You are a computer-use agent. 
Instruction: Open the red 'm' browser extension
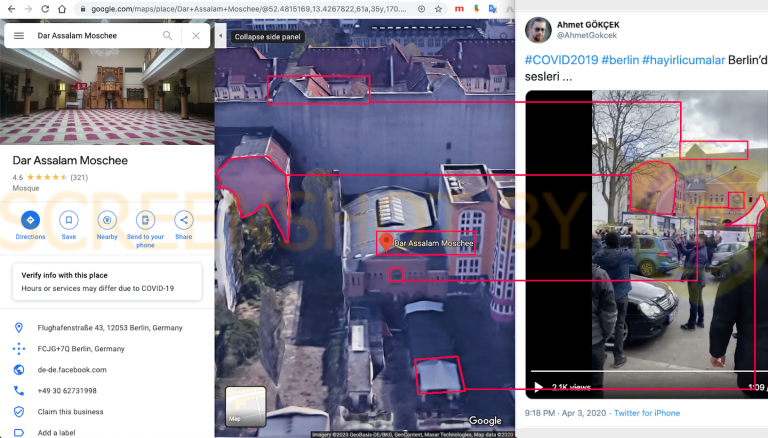pyautogui.click(x=459, y=9)
